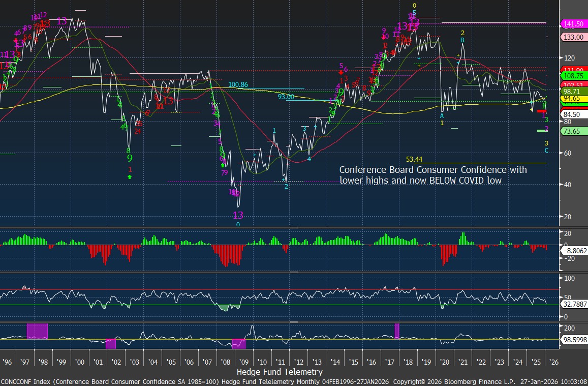Click the light green bar beside 73.65
Screen dimensions: 588x386
click(x=542, y=131)
